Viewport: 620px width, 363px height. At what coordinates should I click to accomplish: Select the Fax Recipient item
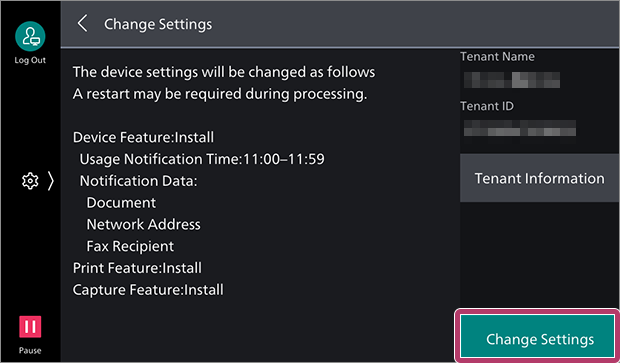pos(130,246)
